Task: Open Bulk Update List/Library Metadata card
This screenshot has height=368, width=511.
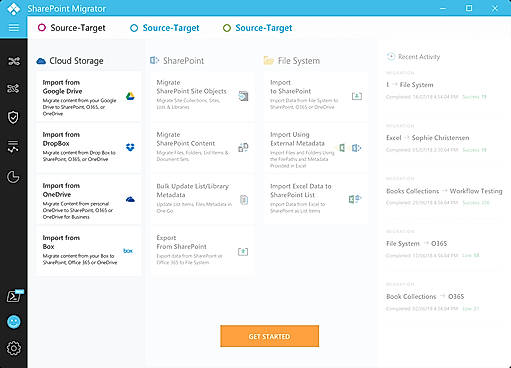Action: pyautogui.click(x=202, y=200)
